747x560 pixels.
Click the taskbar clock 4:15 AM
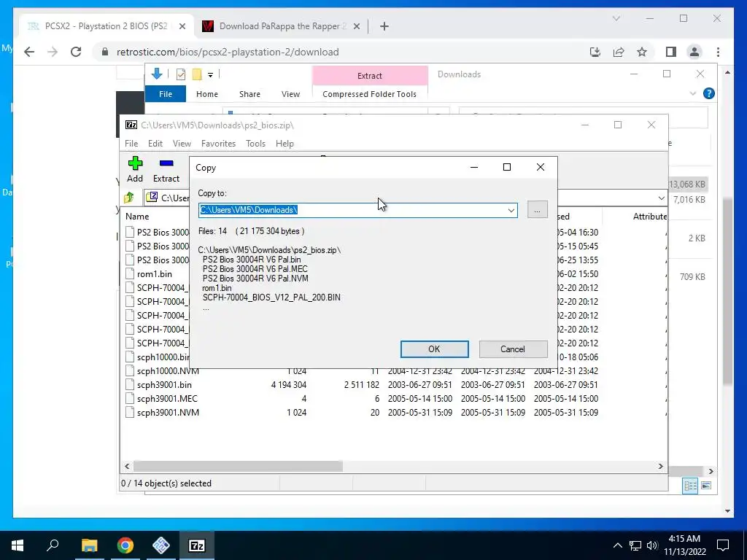(684, 539)
